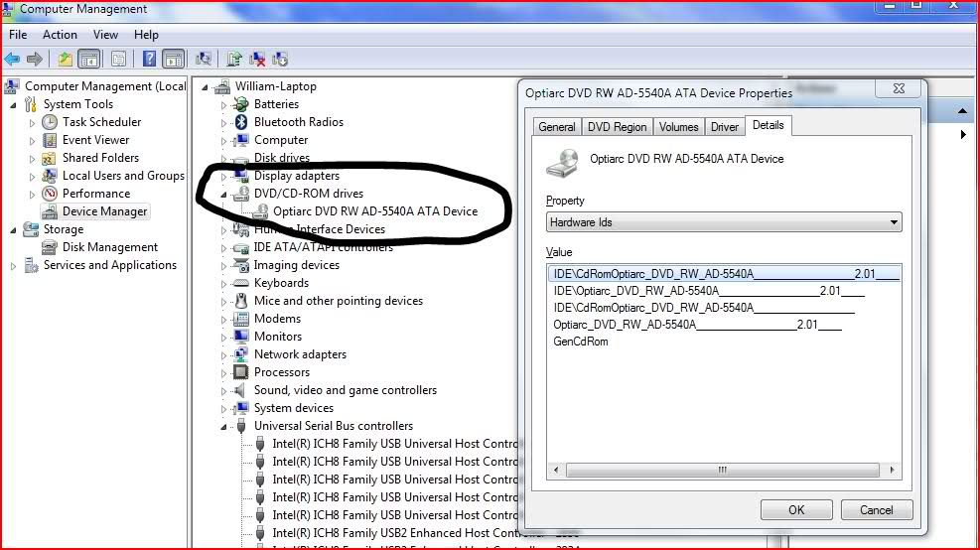Select System devices in device tree
Screen dimensions: 980x550
(x=294, y=408)
